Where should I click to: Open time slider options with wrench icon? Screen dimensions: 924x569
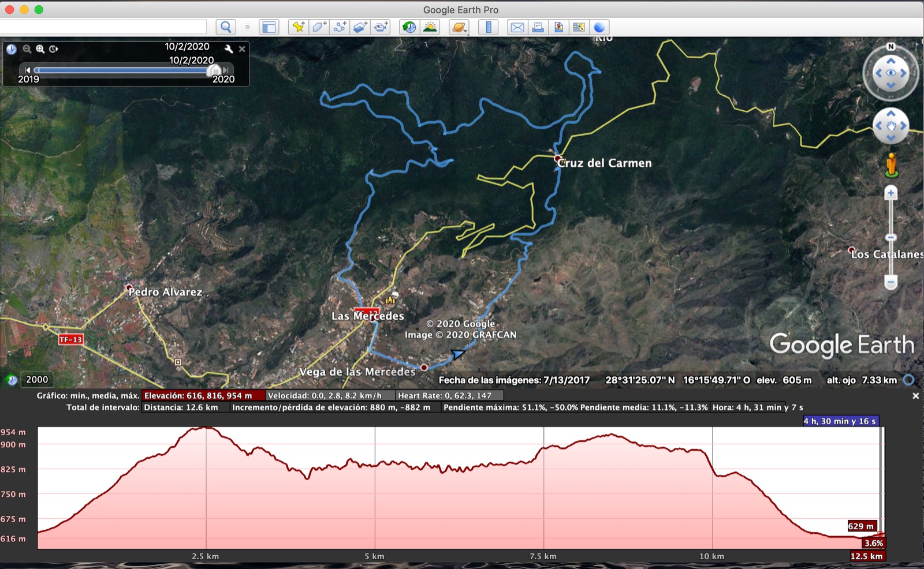(229, 49)
